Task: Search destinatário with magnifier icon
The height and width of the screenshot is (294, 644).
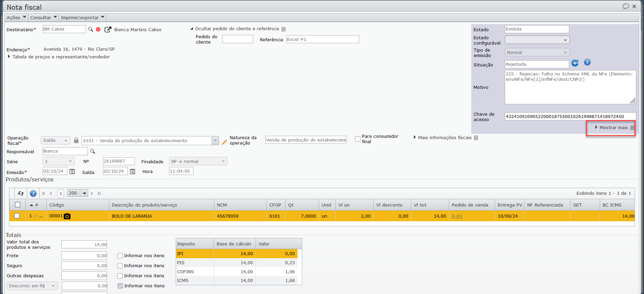Action: click(91, 30)
